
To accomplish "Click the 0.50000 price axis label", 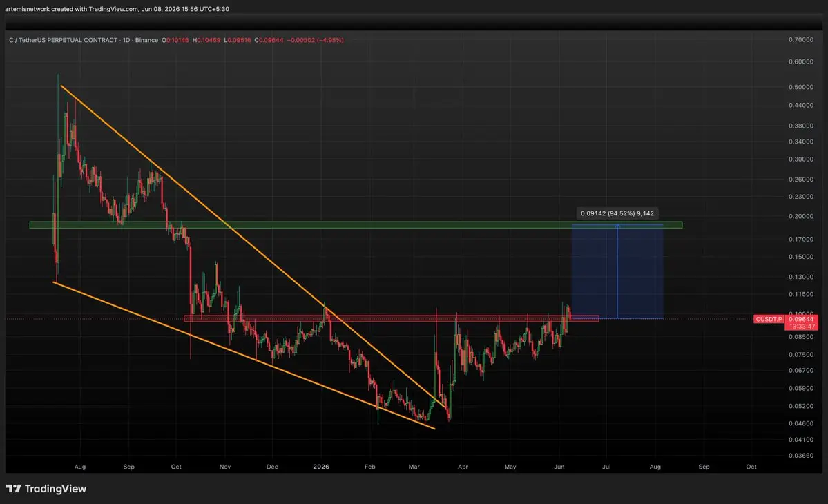I will [800, 87].
